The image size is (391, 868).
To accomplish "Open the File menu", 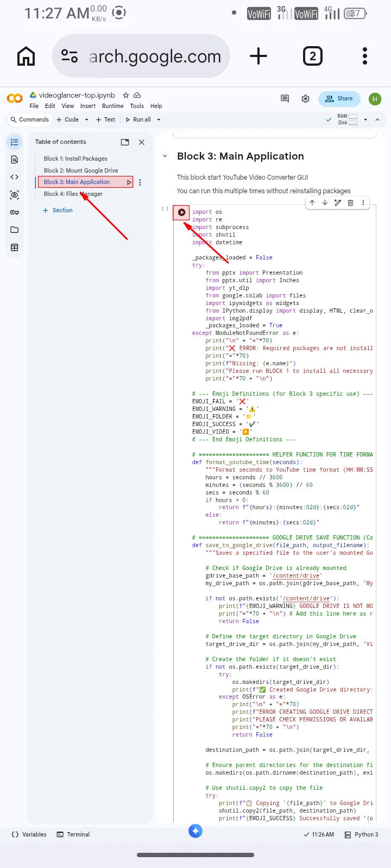I will click(x=34, y=106).
